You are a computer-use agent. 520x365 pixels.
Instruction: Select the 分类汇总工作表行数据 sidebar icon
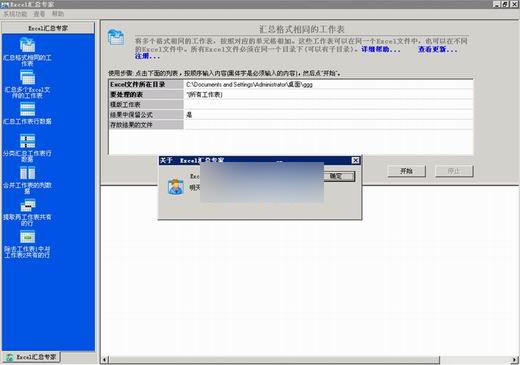tap(27, 141)
